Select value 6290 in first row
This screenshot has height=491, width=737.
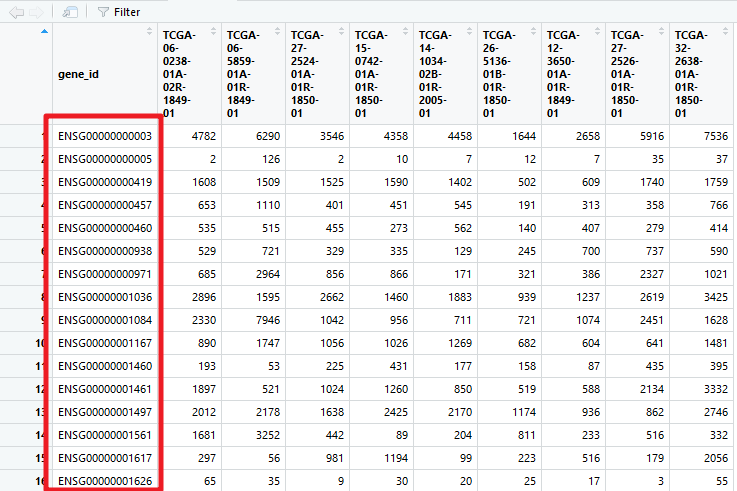click(268, 136)
